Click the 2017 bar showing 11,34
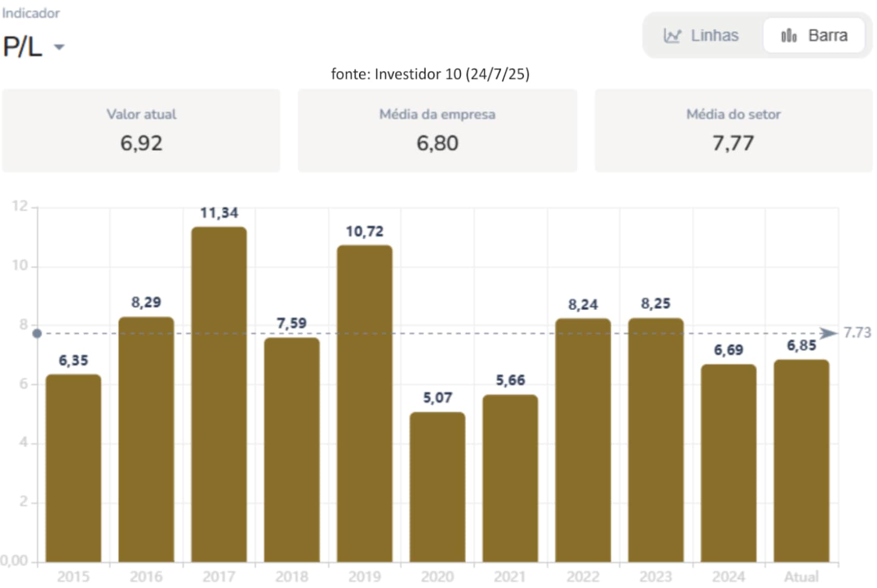The image size is (877, 588). [x=219, y=394]
